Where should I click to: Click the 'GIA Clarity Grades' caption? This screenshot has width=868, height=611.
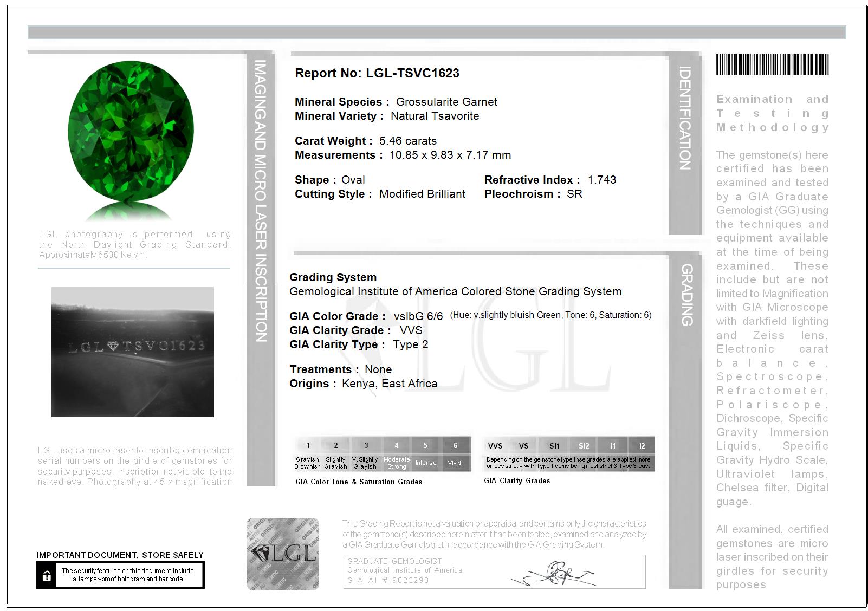(x=517, y=480)
